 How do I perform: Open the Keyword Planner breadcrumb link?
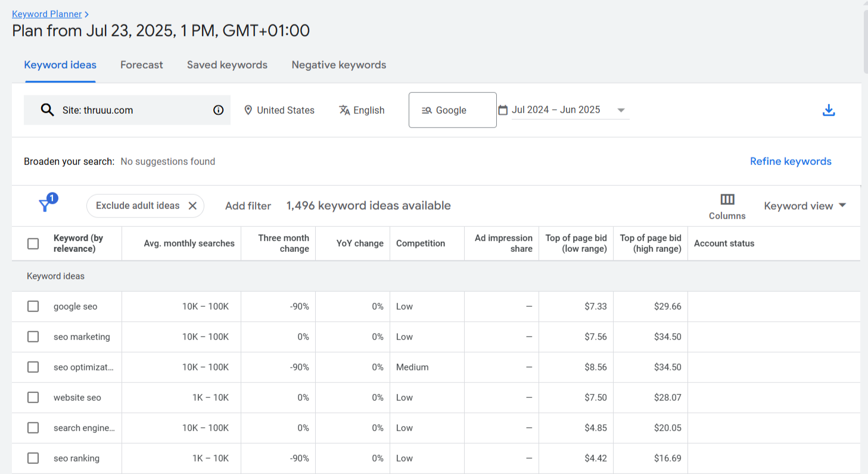(x=47, y=14)
